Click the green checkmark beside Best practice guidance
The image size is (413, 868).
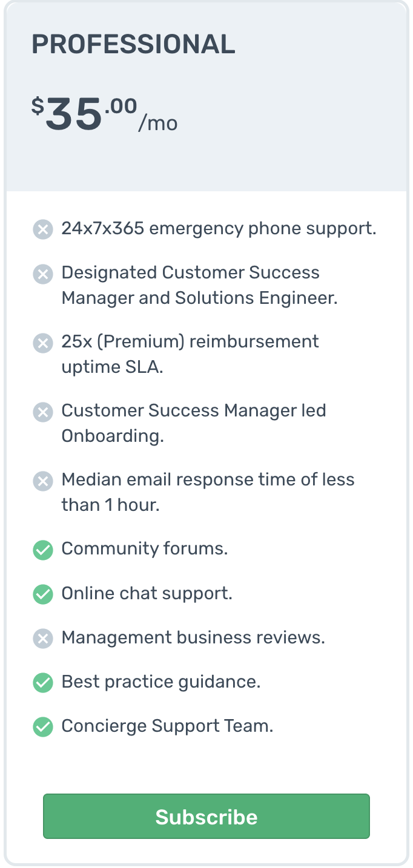click(x=42, y=683)
